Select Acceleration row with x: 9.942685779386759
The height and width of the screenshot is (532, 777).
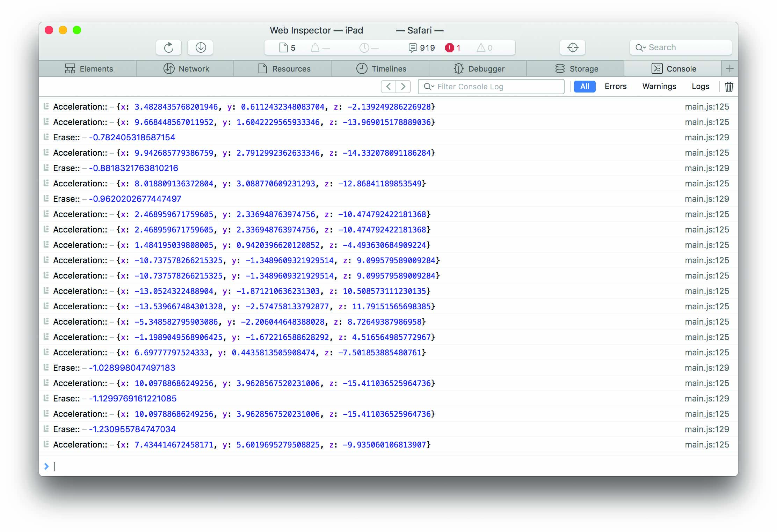388,153
